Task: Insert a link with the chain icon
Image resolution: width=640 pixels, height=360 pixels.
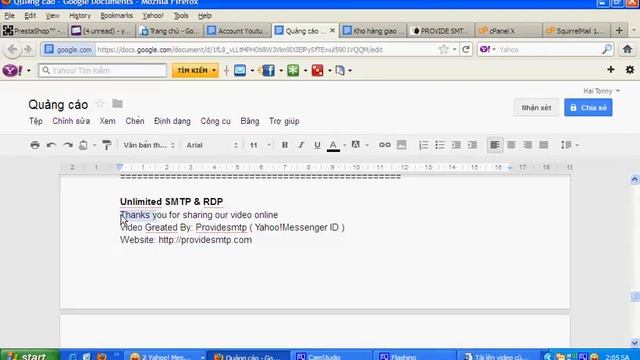Action: [x=384, y=145]
